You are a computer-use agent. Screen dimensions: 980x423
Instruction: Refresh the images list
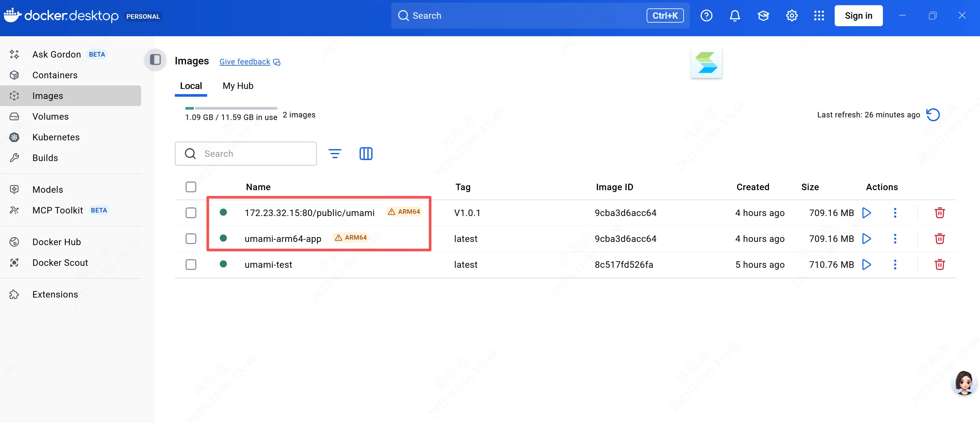click(932, 115)
